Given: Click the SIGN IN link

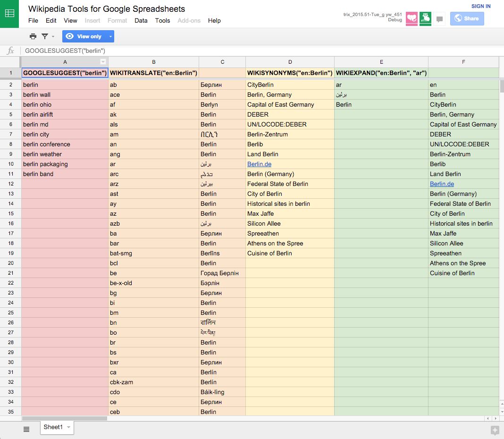Looking at the screenshot, I should 481,6.
